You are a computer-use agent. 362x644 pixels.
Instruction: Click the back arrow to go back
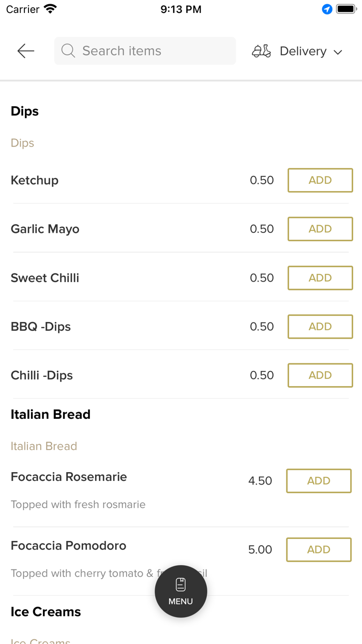[x=25, y=51]
